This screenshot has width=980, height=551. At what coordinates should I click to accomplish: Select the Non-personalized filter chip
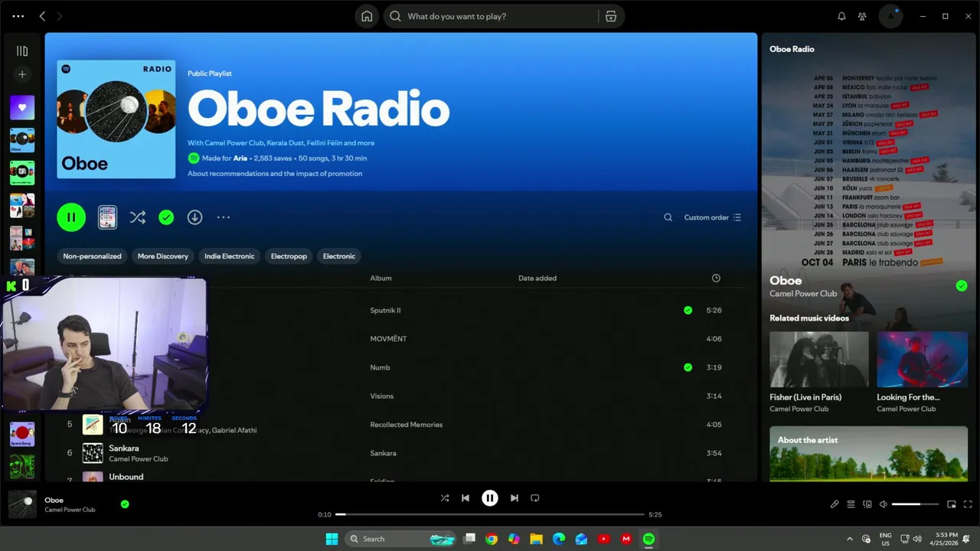[92, 256]
